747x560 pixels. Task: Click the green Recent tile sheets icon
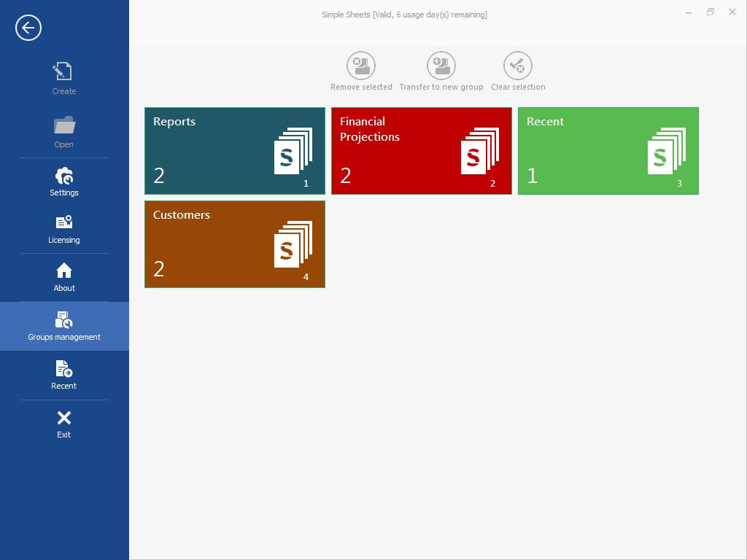coord(667,150)
